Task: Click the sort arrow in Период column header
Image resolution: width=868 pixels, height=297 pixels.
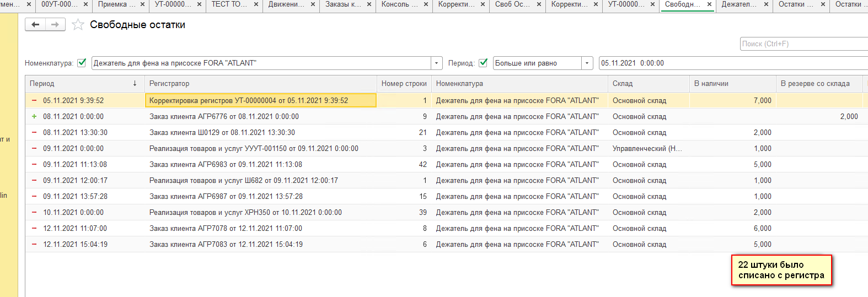Action: pos(135,84)
